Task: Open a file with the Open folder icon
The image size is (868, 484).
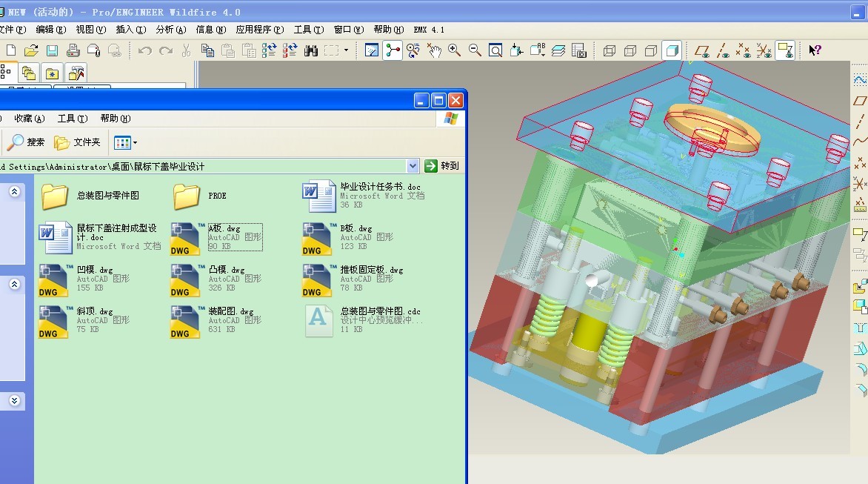Action: click(32, 50)
